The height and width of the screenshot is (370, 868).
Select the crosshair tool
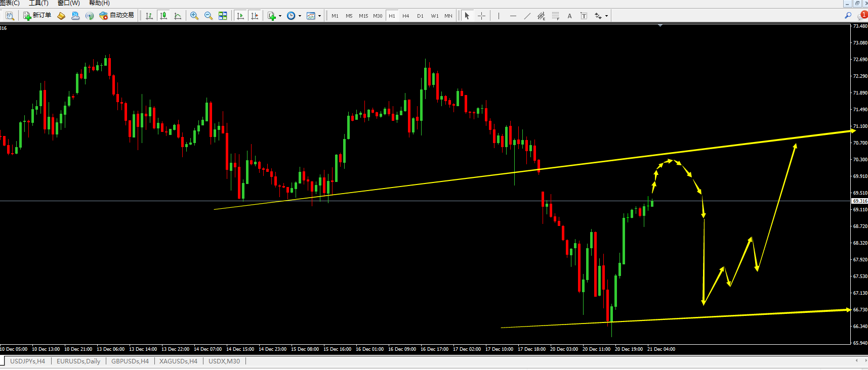481,16
